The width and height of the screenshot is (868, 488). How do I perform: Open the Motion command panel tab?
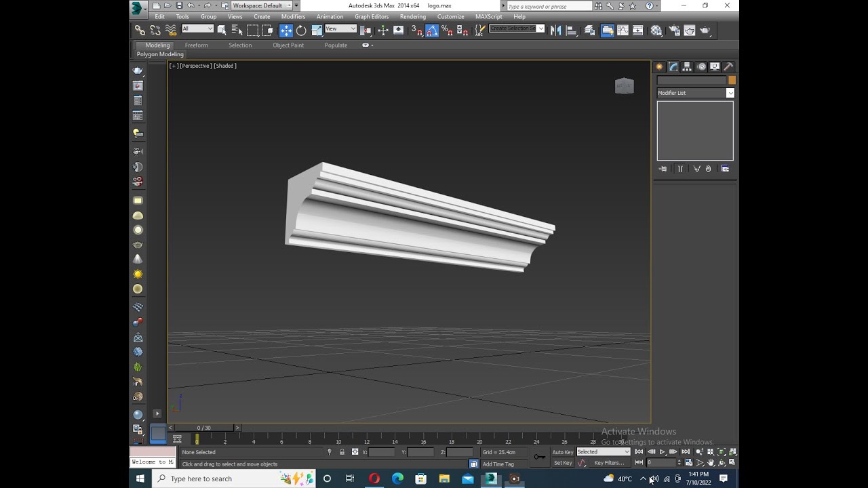701,66
